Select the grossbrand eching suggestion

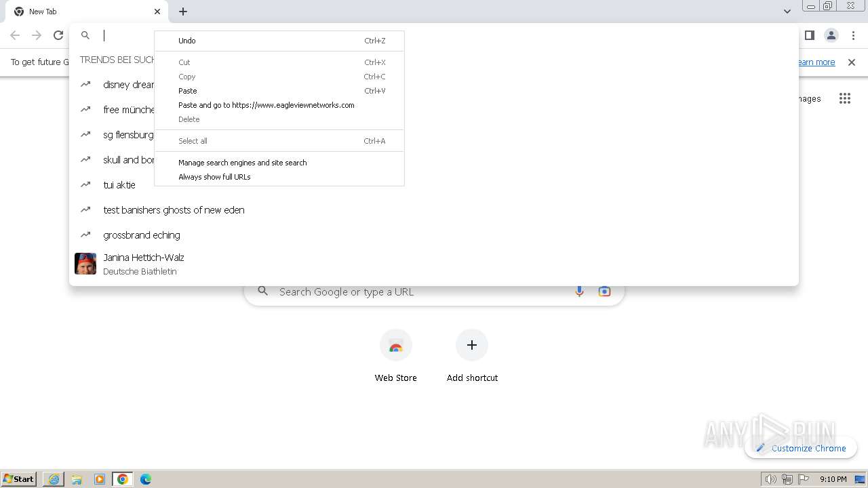tap(434, 235)
